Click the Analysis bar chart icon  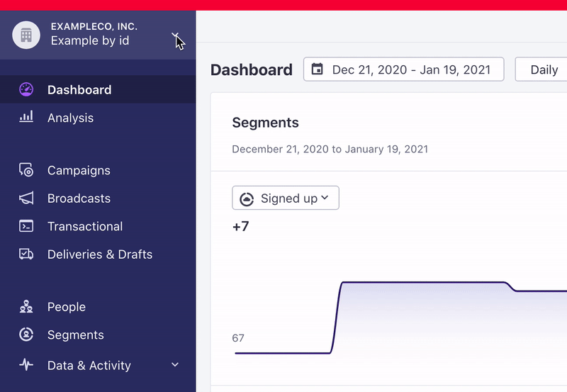[26, 118]
